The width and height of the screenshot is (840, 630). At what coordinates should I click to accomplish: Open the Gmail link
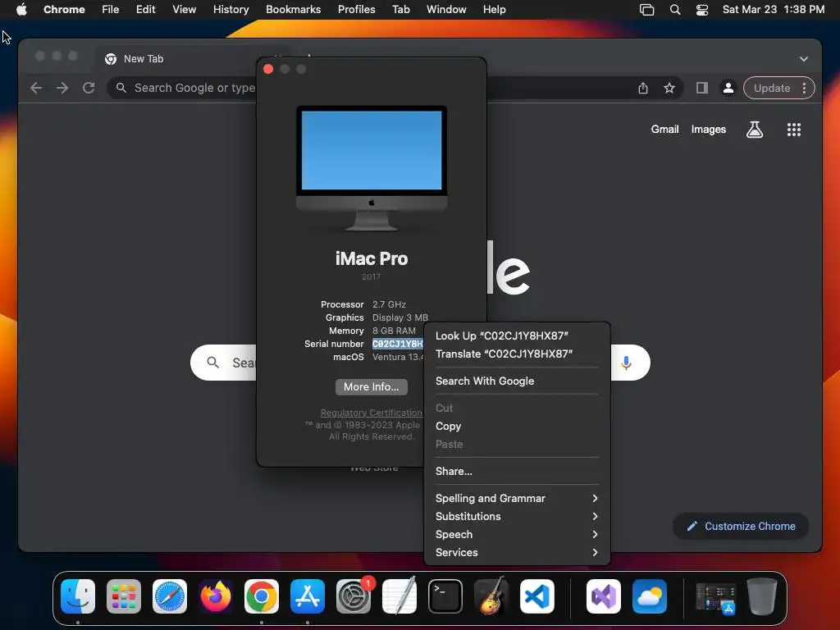[664, 129]
